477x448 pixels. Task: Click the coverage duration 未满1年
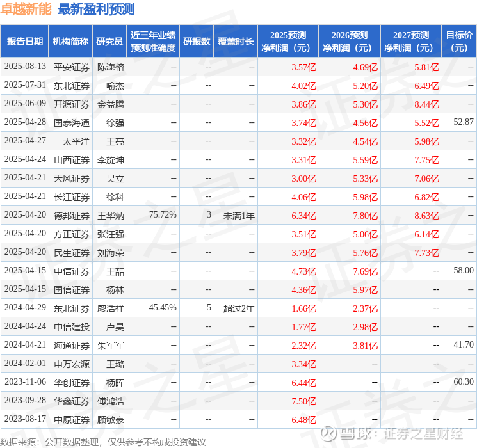[x=239, y=216]
